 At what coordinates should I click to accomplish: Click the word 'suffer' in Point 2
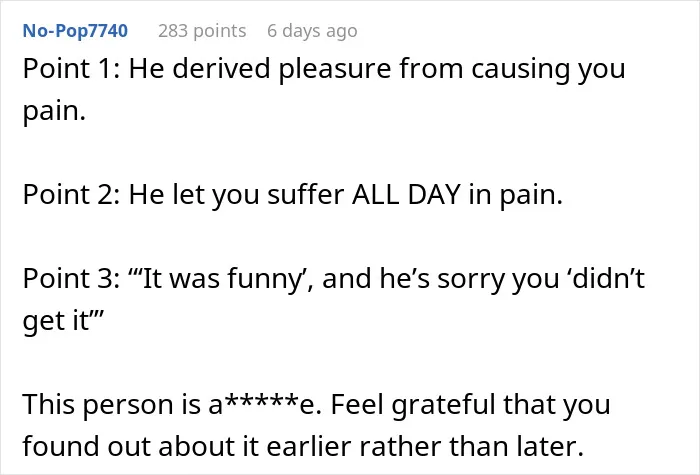pos(305,195)
